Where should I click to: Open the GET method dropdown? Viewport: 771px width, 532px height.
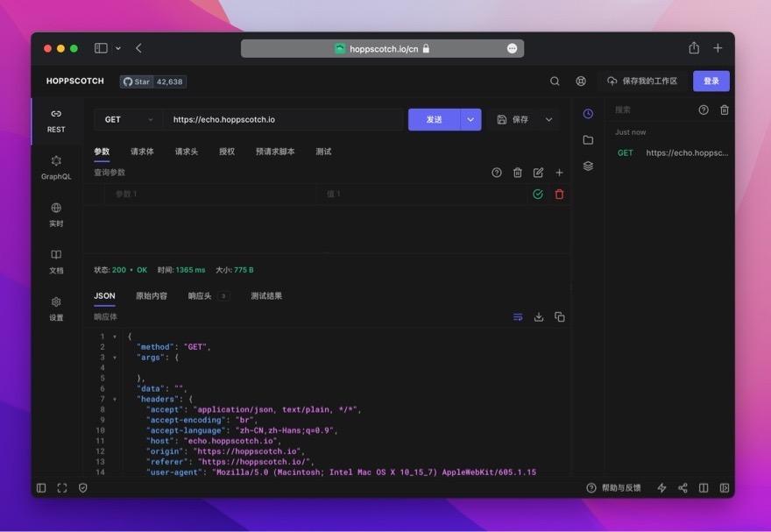[x=128, y=119]
